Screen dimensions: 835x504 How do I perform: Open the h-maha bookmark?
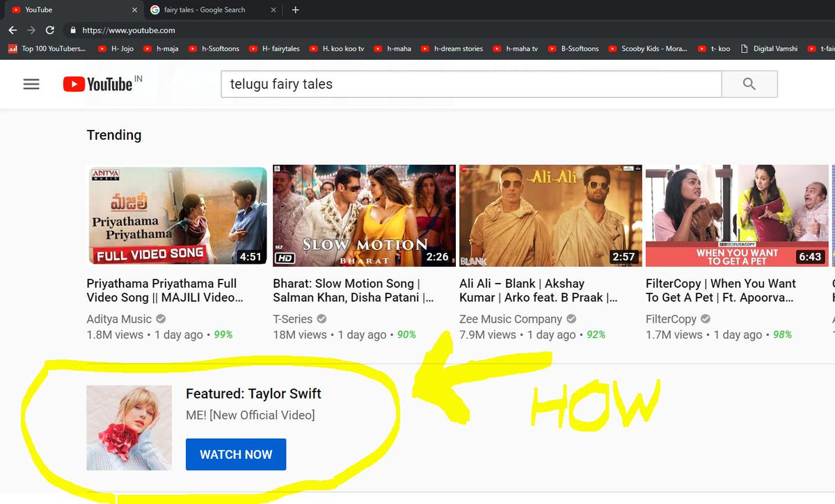coord(392,49)
